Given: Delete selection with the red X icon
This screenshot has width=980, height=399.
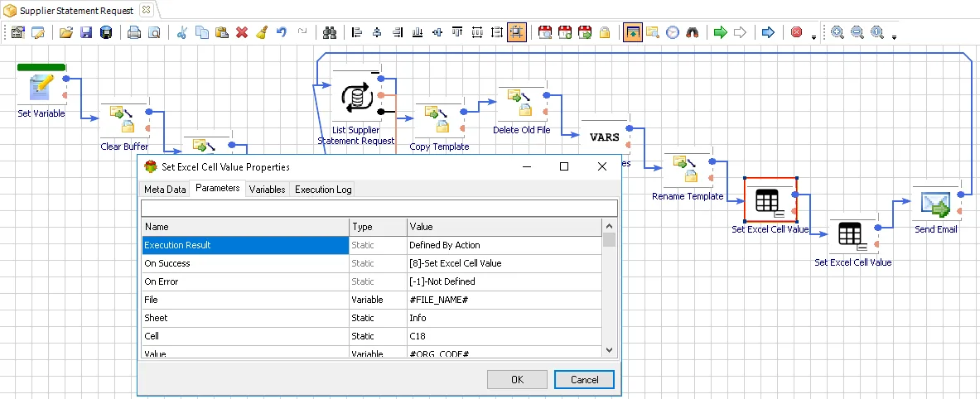Looking at the screenshot, I should (x=242, y=32).
